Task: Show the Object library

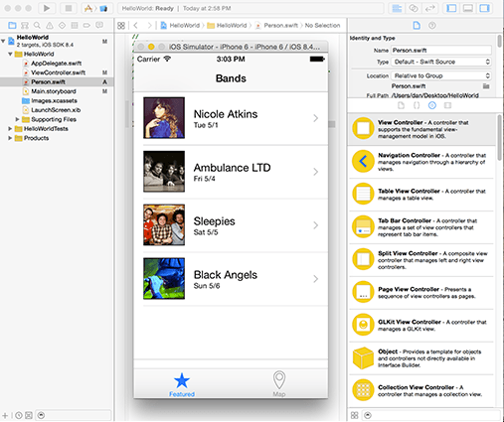Action: click(432, 105)
